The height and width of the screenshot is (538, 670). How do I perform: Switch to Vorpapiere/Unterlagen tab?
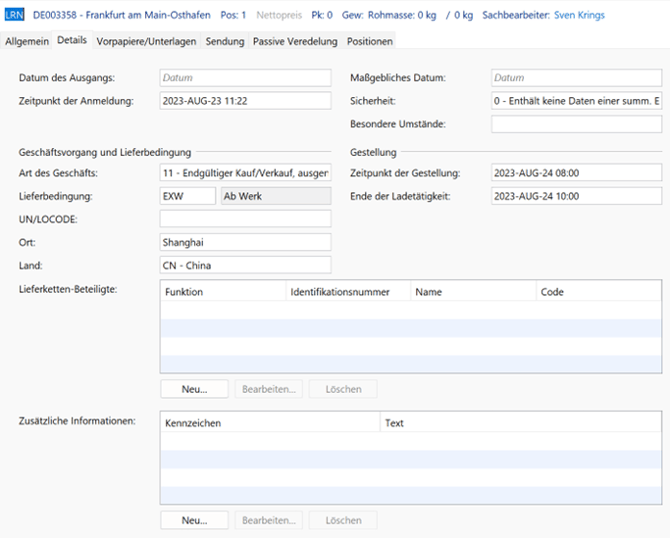146,41
